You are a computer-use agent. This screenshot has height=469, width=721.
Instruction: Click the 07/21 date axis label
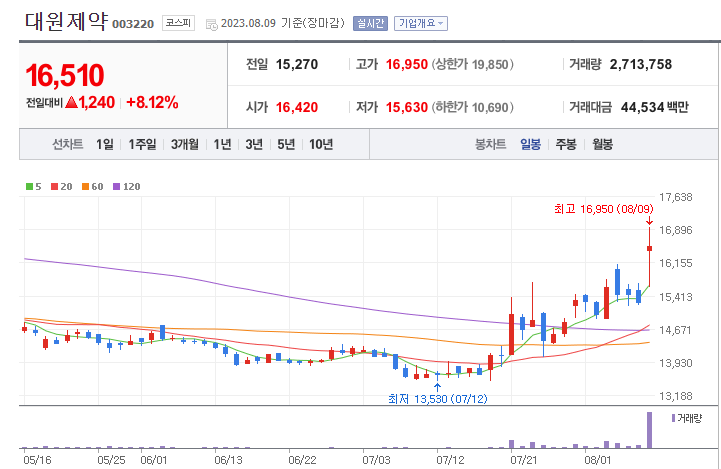coord(525,460)
